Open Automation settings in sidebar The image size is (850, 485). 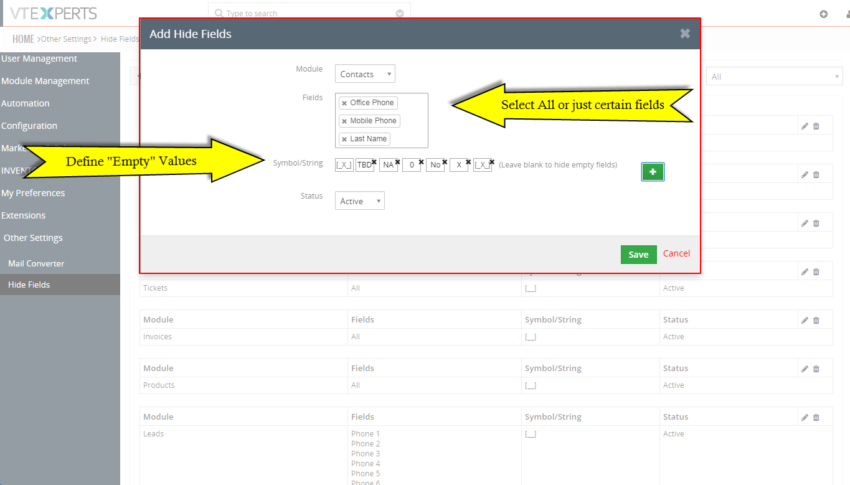[25, 103]
